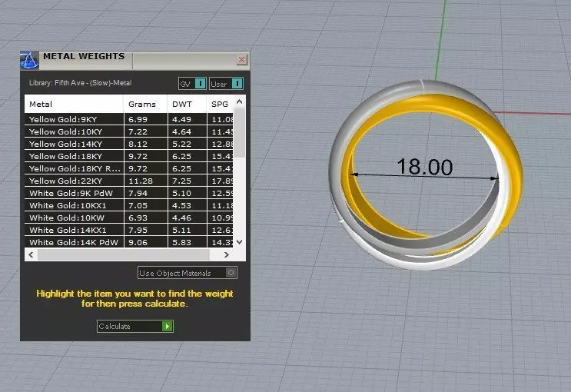This screenshot has height=392, width=571.
Task: Close the Metal Weights panel
Action: click(241, 60)
